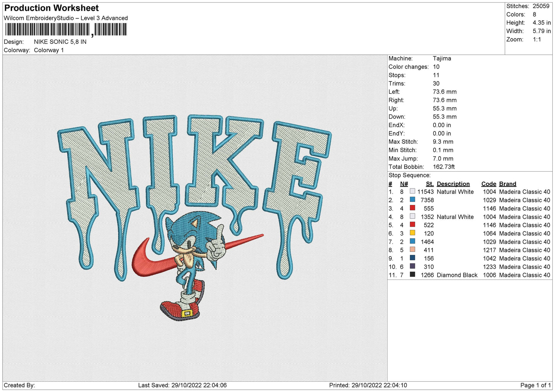Select the purple-gray swatch in stop 10

412,266
